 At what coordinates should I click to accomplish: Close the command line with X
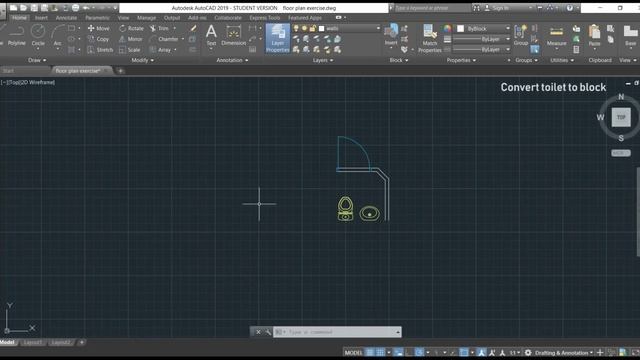point(258,332)
